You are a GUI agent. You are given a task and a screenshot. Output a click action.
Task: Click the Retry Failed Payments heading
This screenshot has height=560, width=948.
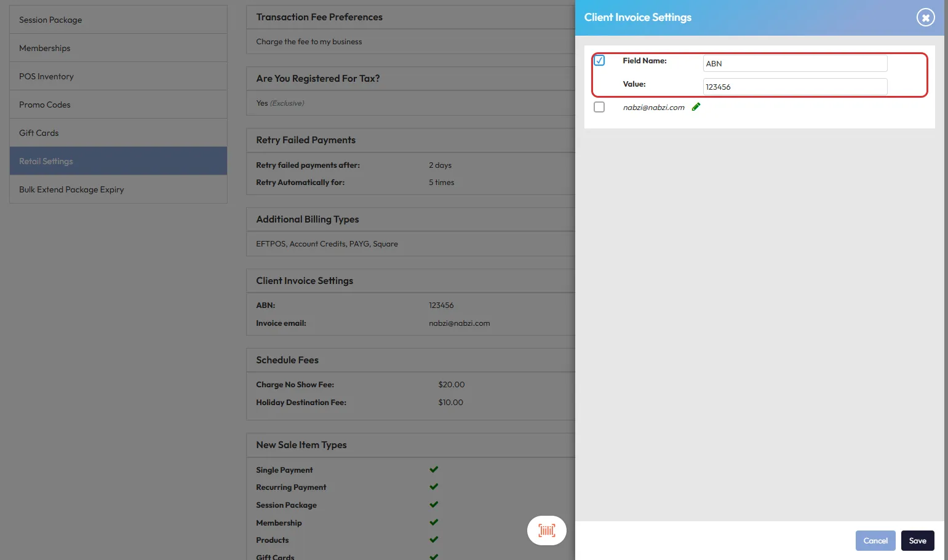306,140
